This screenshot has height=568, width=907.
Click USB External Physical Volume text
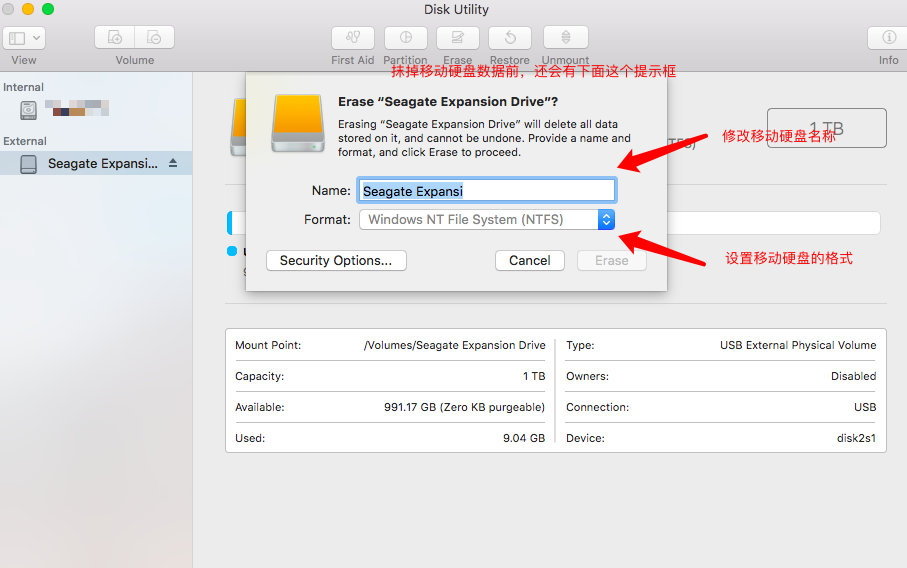click(798, 345)
